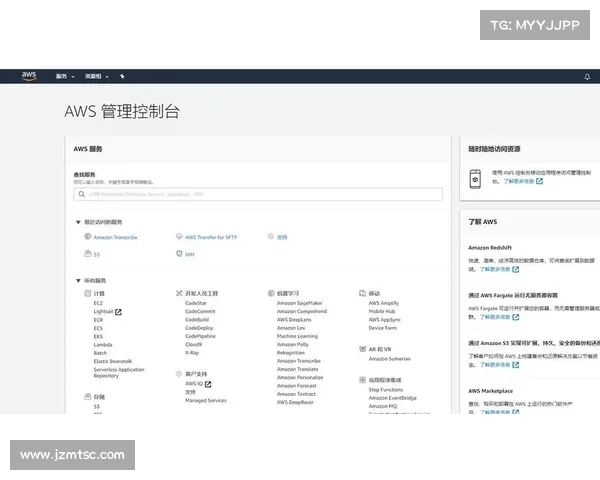Click the AWS Transfer for SFTP icon
Viewport: 600px width, 480px height.
point(179,237)
